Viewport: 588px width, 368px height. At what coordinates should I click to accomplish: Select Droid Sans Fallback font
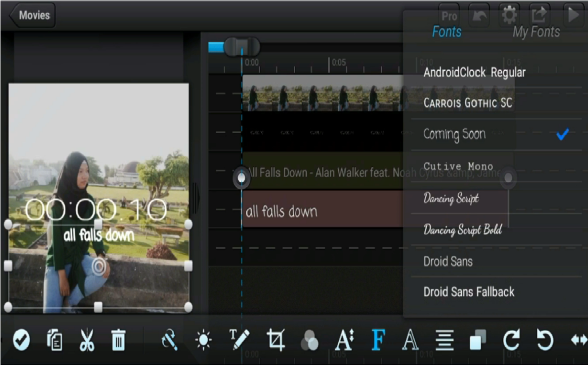tap(496, 292)
